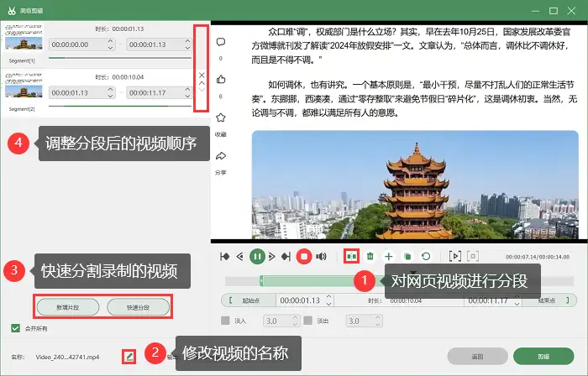Maximize the editor window

(554, 11)
